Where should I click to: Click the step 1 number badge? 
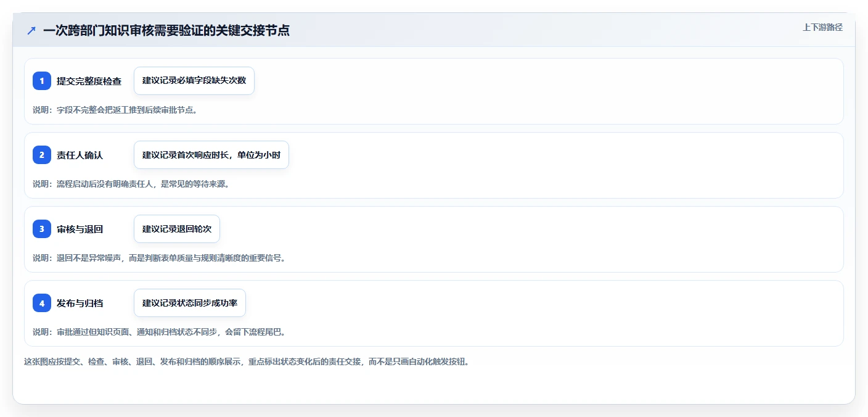click(x=42, y=81)
